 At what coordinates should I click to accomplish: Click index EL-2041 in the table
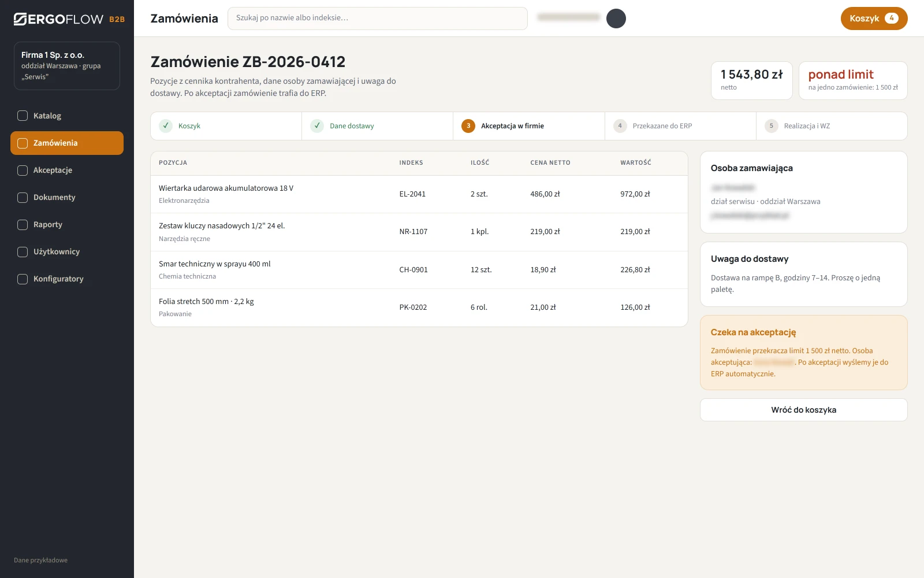point(412,194)
